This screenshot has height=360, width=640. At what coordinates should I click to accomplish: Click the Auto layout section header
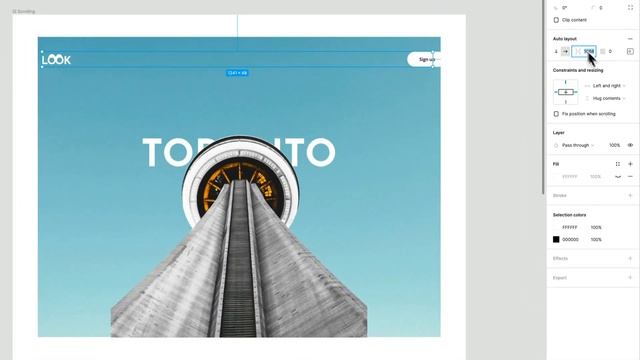564,39
